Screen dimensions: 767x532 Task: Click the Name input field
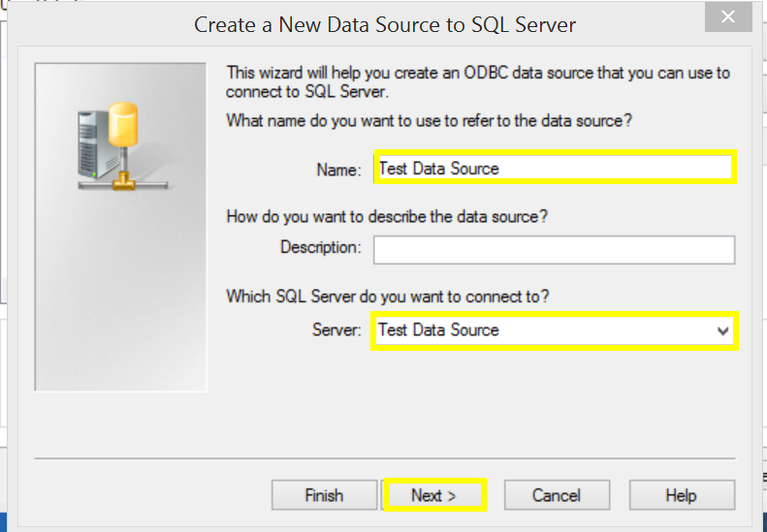pos(555,168)
